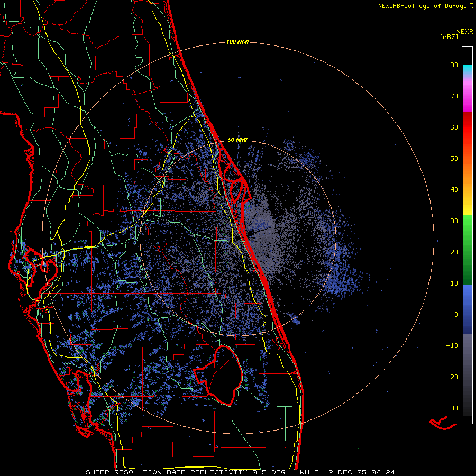The height and width of the screenshot is (476, 476).
Task: Click the green band of the color scale
Action: (467, 250)
